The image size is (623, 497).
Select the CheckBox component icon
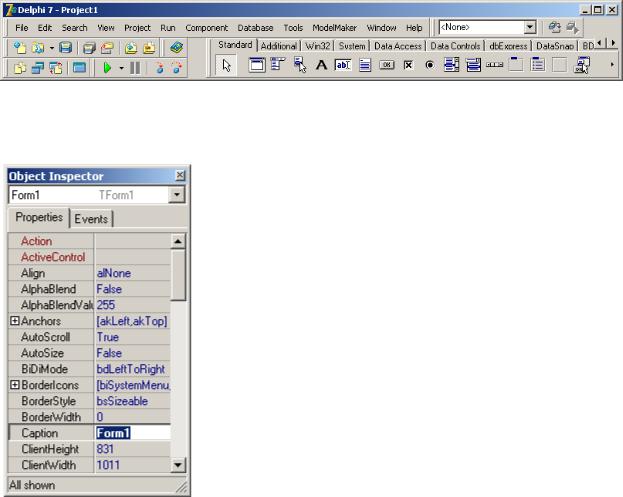click(408, 65)
